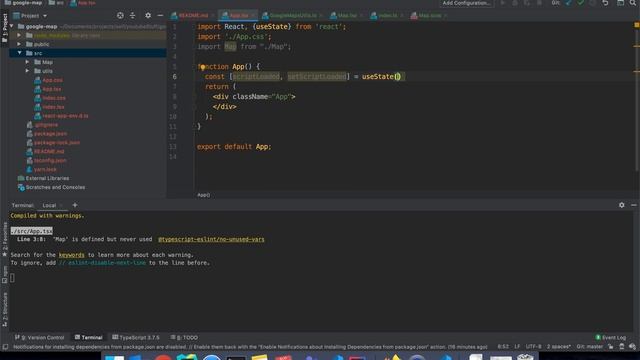Add a new terminal session with plus
The width and height of the screenshot is (640, 360).
75,205
